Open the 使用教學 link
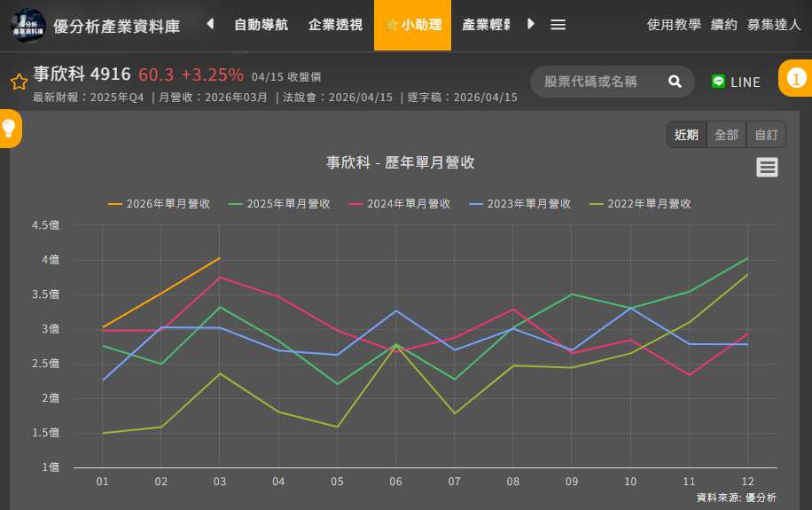 pos(674,25)
